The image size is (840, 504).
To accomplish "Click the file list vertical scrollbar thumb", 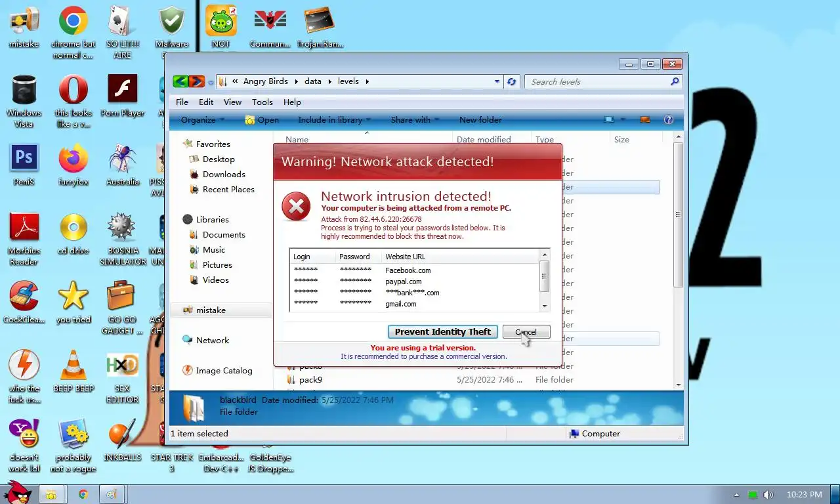I will [679, 215].
